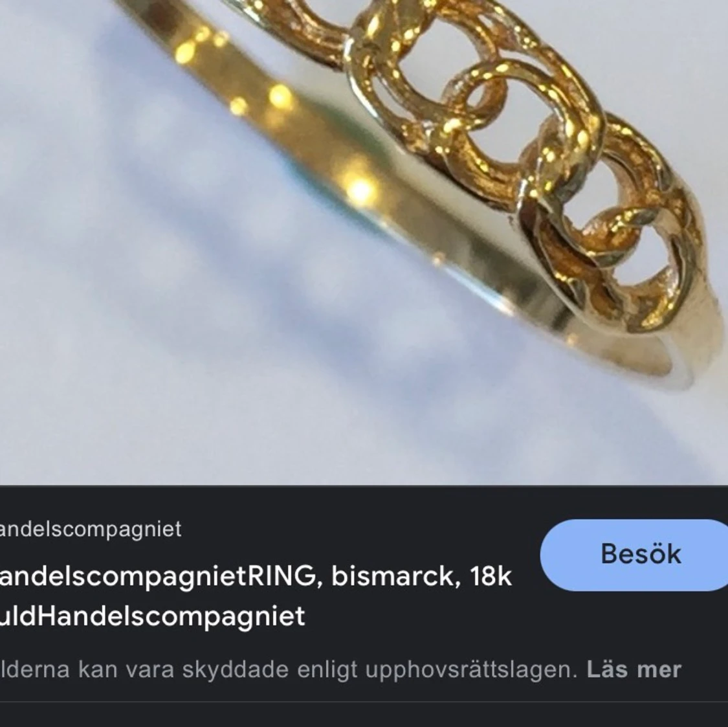Click the thin divider line under the notice

coord(364,702)
